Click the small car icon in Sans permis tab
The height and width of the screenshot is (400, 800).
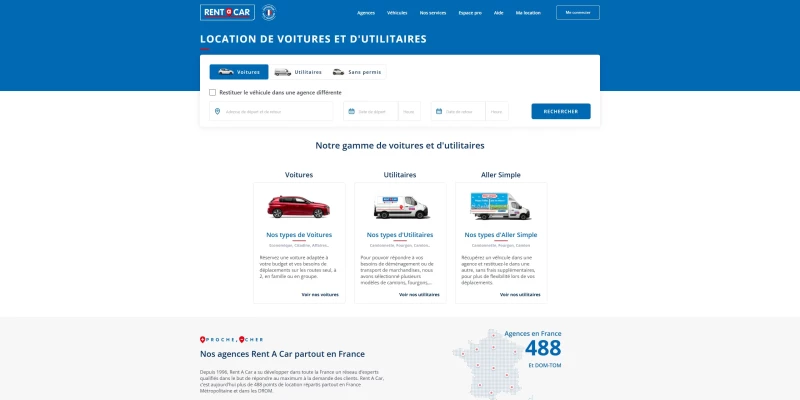point(338,72)
